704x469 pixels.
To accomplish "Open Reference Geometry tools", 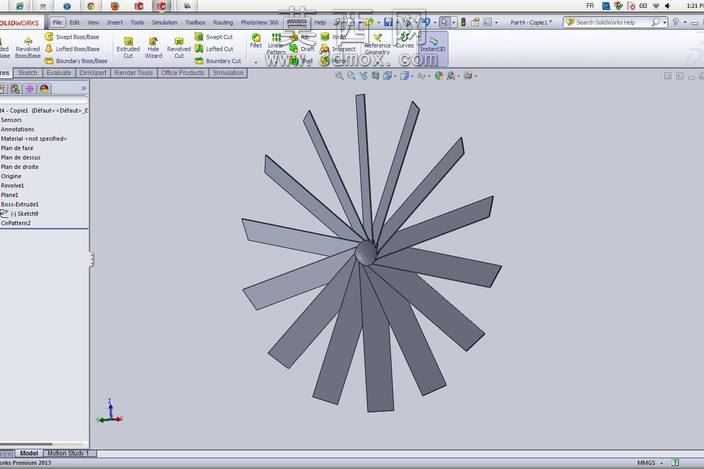I will (x=377, y=44).
